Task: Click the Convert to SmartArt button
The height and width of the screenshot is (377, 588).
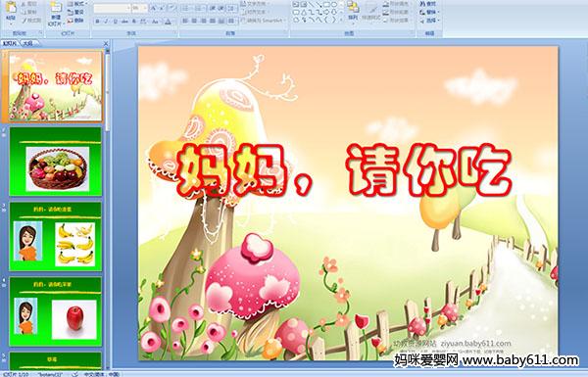Action: point(262,21)
